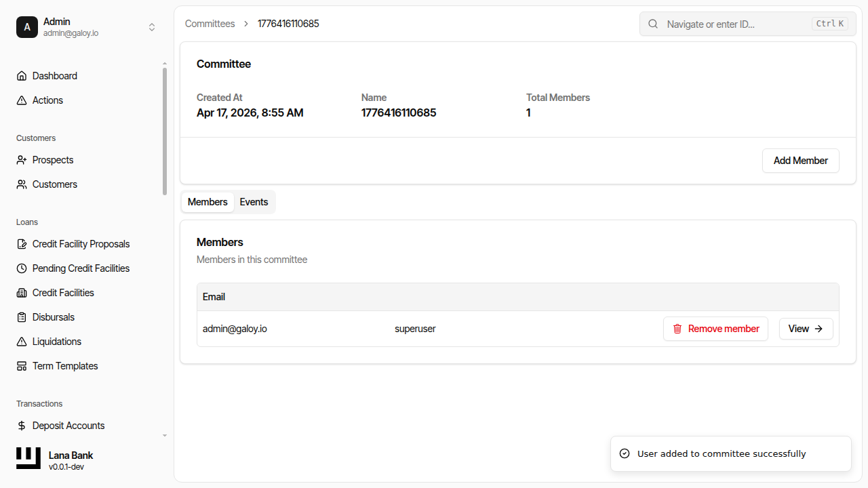Click the Term Templates icon
Viewport: 868px width, 488px height.
(21, 365)
